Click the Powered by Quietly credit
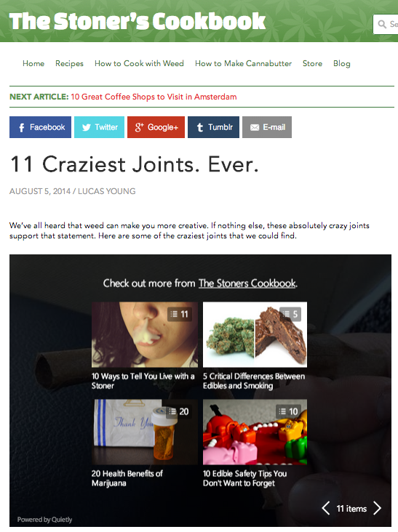 pos(45,520)
